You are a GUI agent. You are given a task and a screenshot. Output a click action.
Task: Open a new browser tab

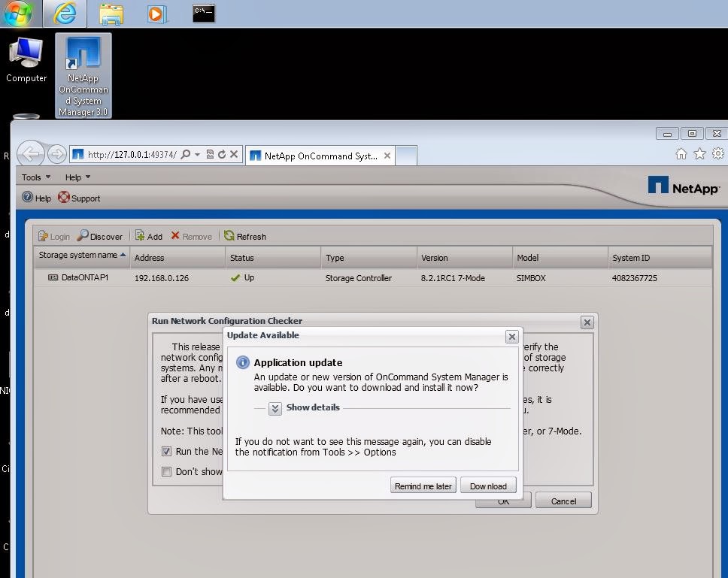click(406, 156)
